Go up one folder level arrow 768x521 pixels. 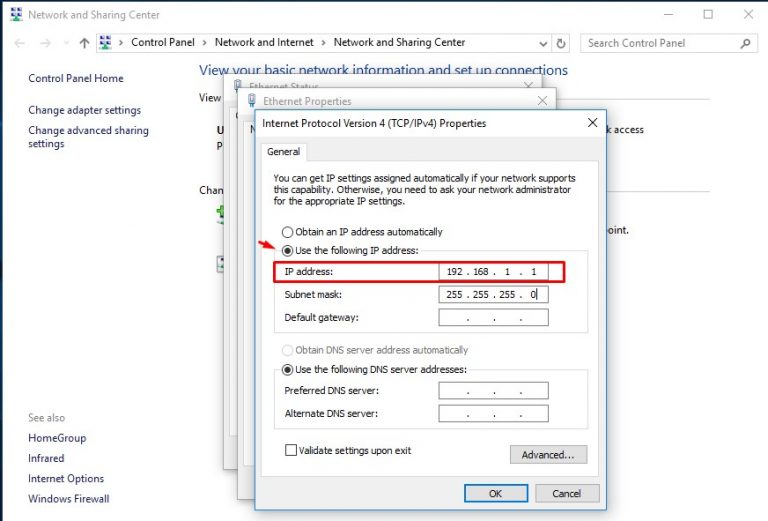click(x=84, y=43)
